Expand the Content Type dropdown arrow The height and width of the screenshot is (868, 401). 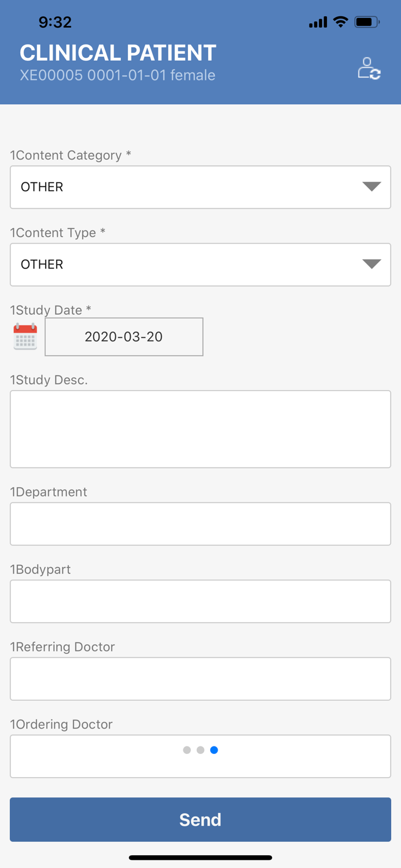pyautogui.click(x=371, y=264)
